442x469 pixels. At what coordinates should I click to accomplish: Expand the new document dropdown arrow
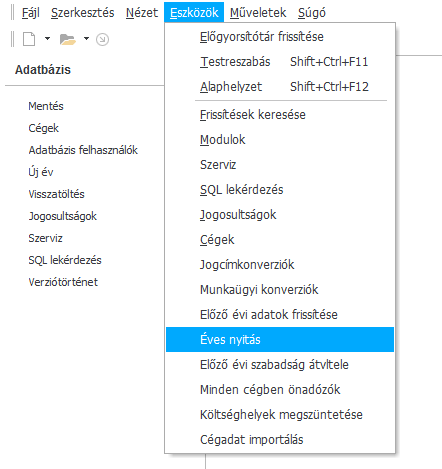pos(47,39)
